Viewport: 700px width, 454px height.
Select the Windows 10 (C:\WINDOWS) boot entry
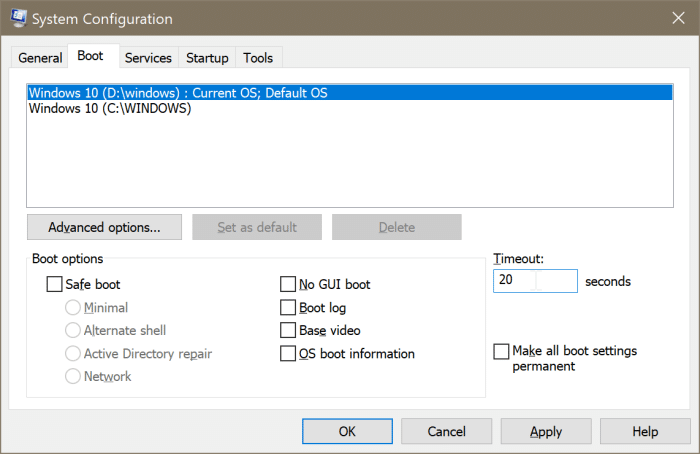point(110,109)
